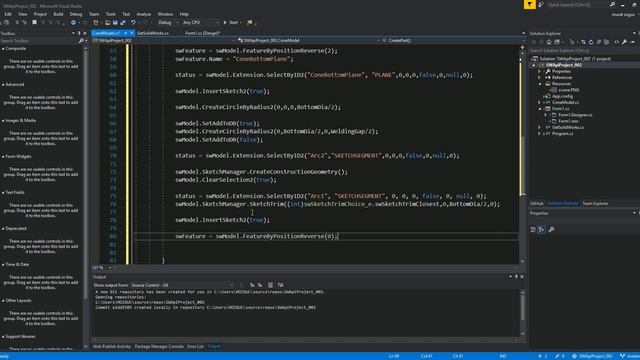The image size is (640, 360).
Task: Collapse the Deprecated toolbox group
Action: coord(3,229)
